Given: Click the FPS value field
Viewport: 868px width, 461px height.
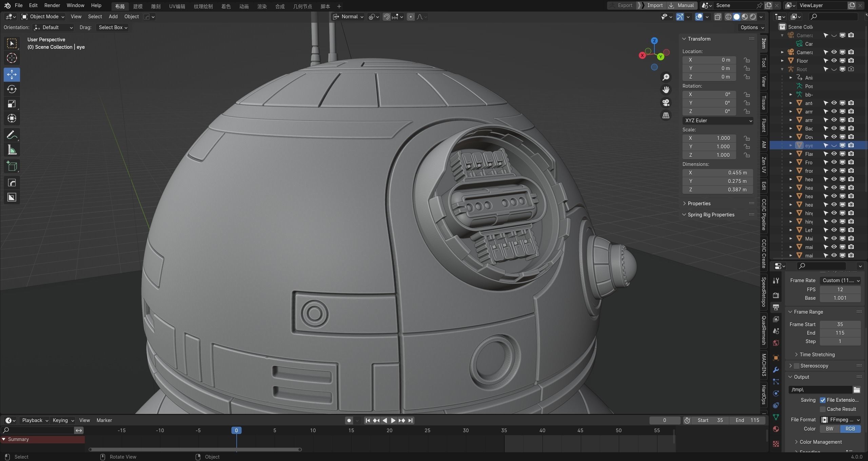Looking at the screenshot, I should 840,290.
